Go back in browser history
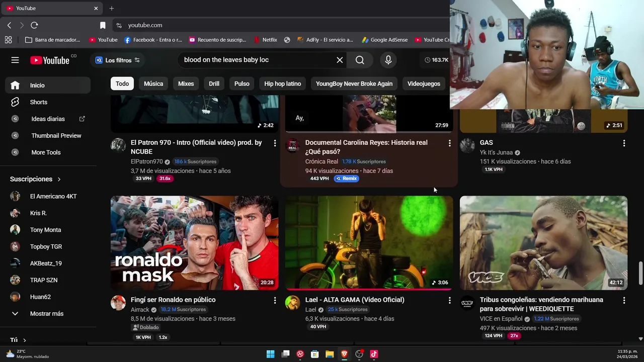The height and width of the screenshot is (362, 644). pyautogui.click(x=9, y=25)
